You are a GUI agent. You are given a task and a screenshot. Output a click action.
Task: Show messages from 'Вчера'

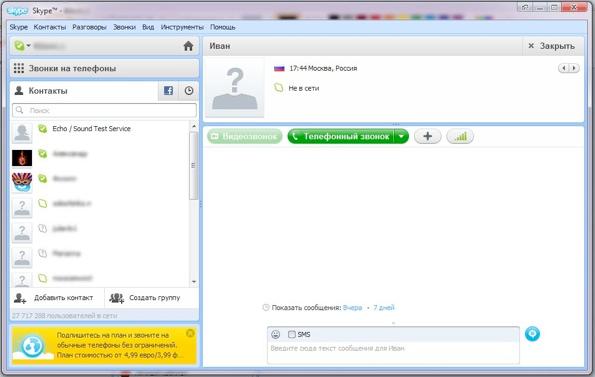(x=353, y=308)
